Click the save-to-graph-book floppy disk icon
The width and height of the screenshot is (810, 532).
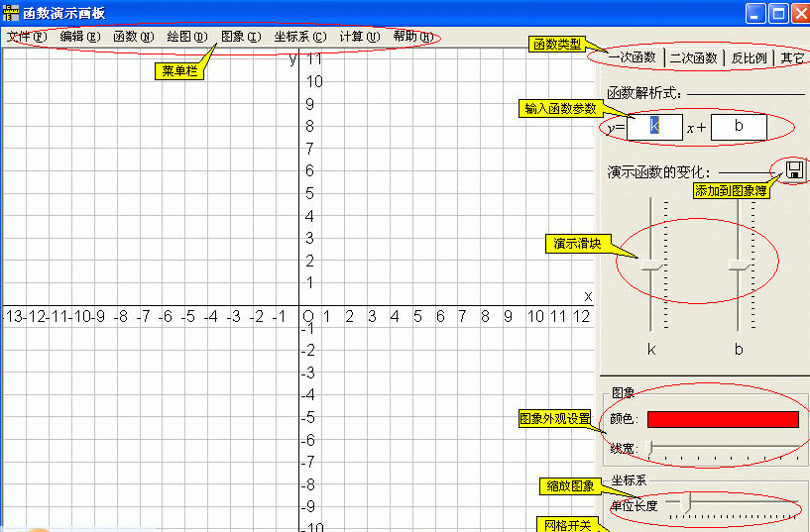point(794,169)
